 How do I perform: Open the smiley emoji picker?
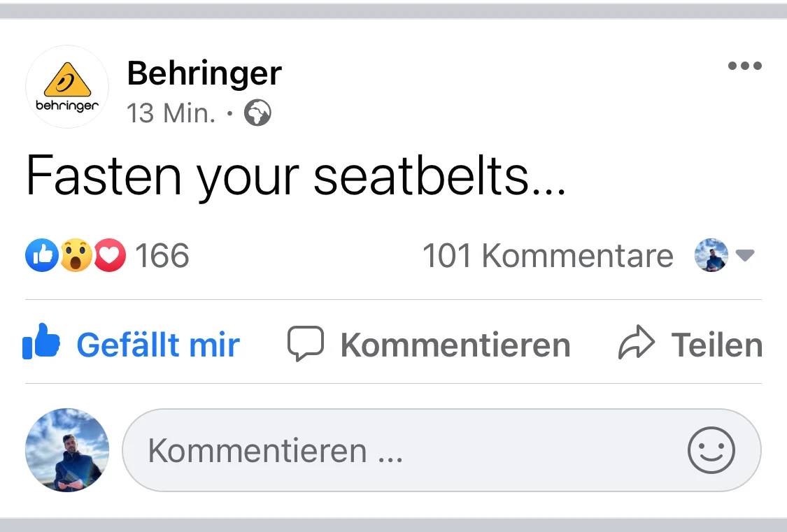pyautogui.click(x=711, y=450)
